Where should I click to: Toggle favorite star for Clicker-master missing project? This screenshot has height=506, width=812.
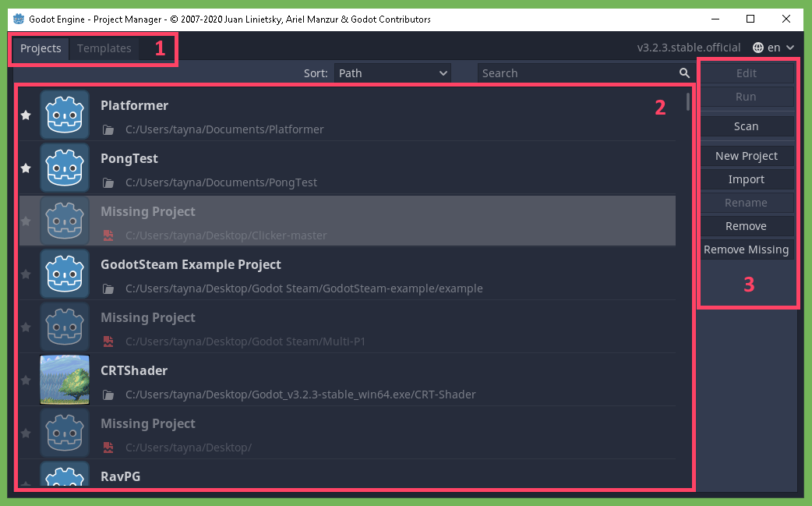tap(26, 221)
